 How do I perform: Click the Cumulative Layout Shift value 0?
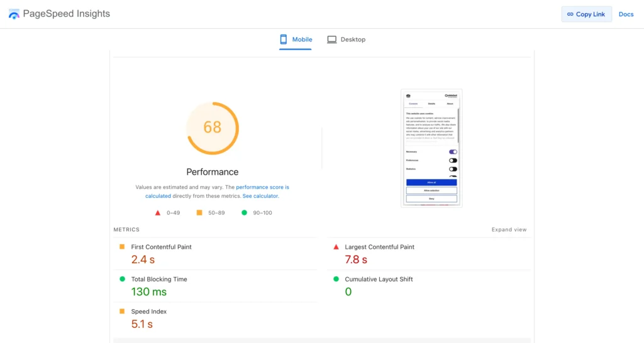click(x=348, y=291)
